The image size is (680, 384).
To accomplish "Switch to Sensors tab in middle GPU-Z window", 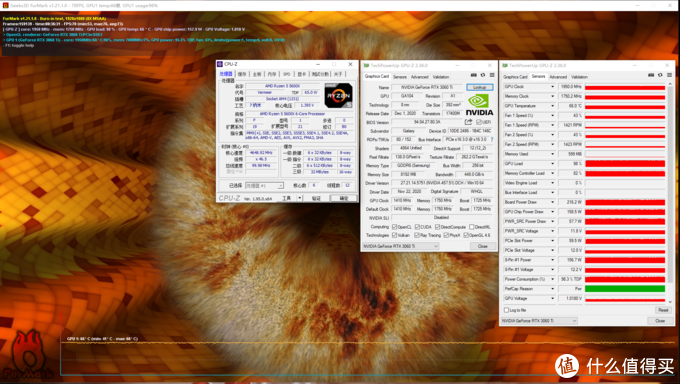I will coord(400,77).
